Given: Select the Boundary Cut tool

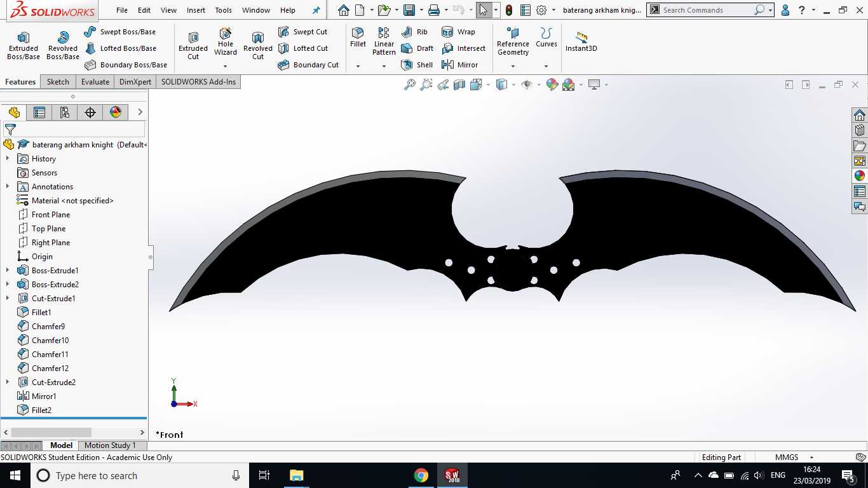Looking at the screenshot, I should [x=308, y=65].
